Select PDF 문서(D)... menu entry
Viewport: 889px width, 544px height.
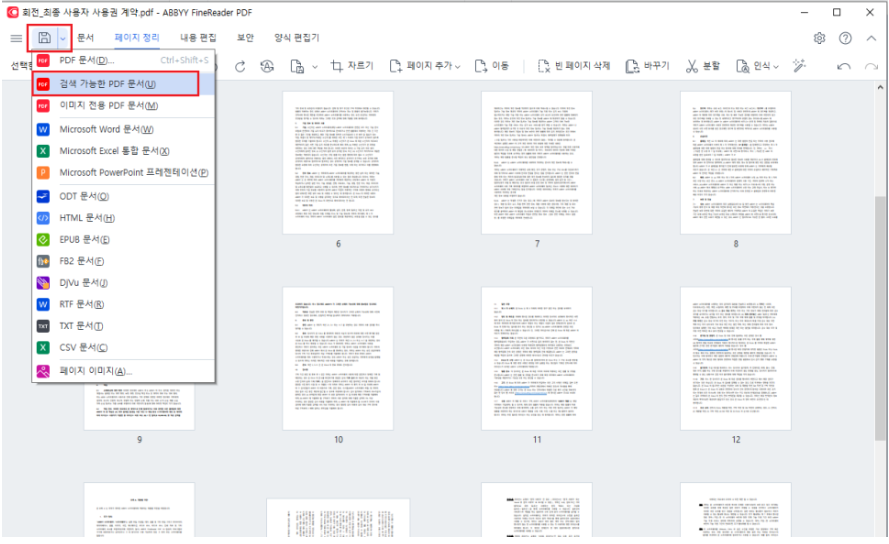click(x=123, y=60)
